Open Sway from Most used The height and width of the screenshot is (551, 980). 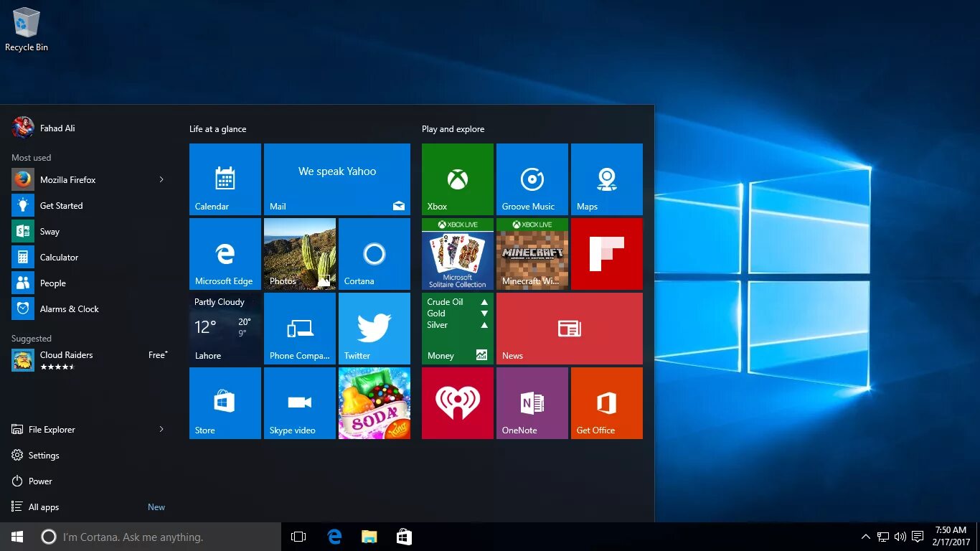click(89, 231)
